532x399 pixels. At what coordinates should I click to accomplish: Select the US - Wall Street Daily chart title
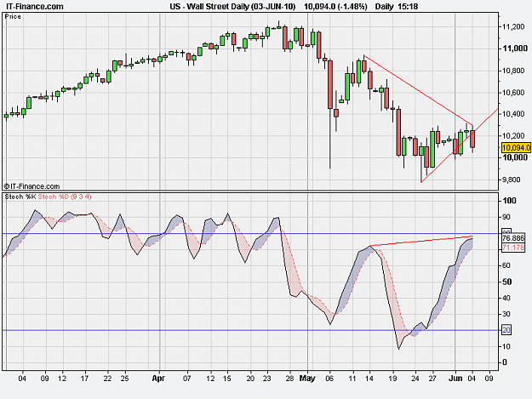(x=232, y=7)
